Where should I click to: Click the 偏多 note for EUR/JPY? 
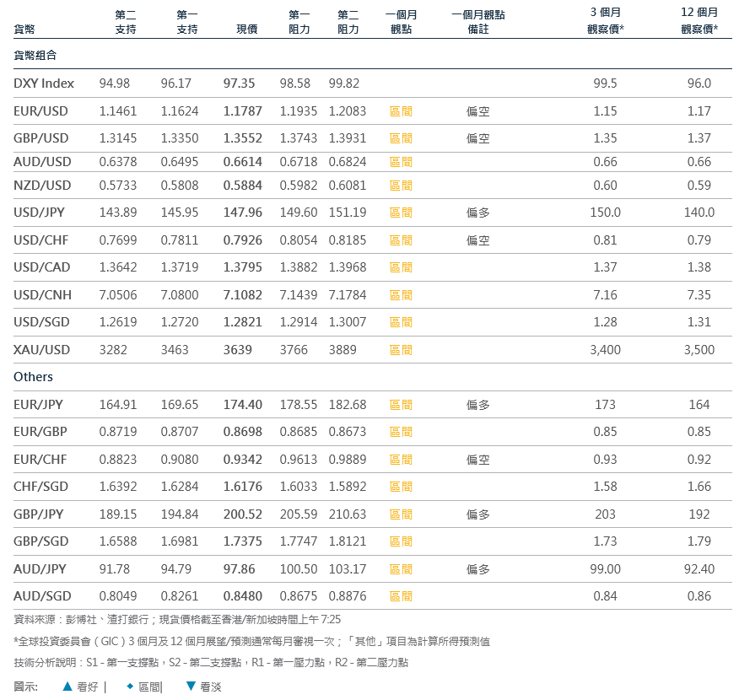click(477, 405)
